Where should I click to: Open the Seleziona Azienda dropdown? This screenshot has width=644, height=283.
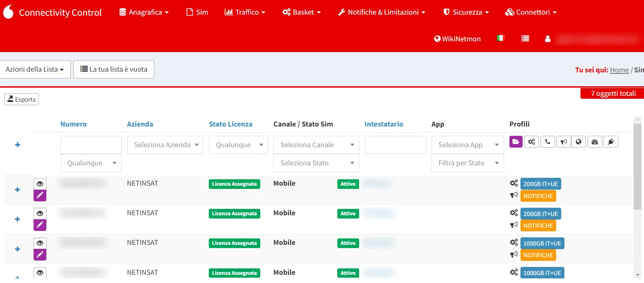tap(165, 145)
